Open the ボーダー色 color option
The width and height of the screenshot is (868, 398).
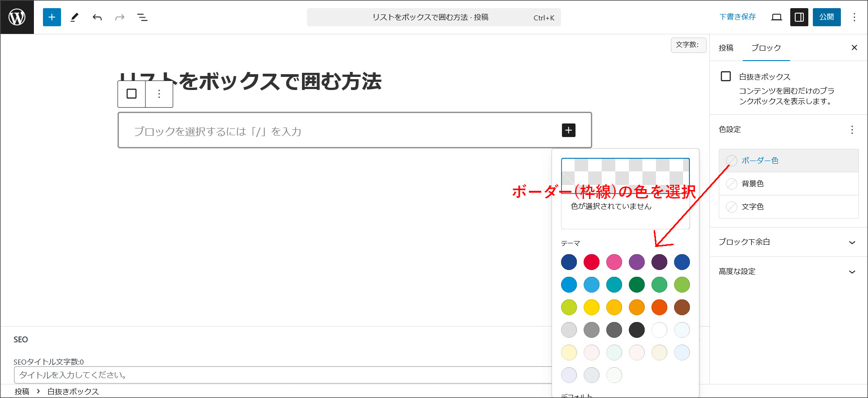[789, 161]
